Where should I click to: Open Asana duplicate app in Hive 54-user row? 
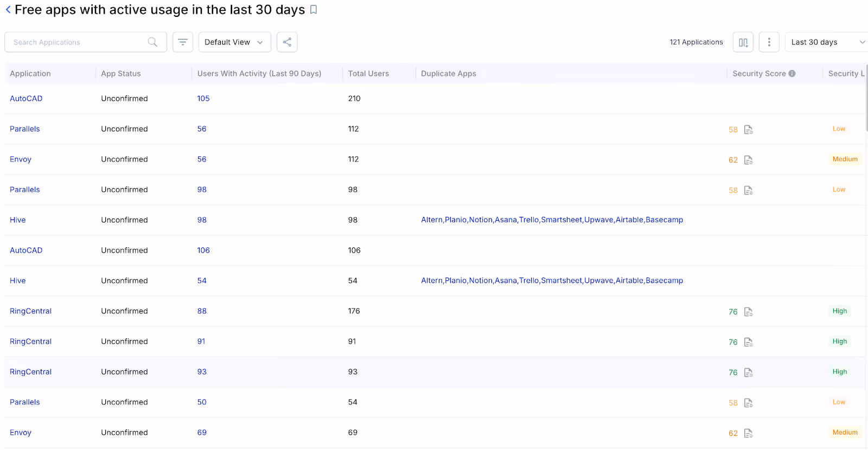(506, 281)
